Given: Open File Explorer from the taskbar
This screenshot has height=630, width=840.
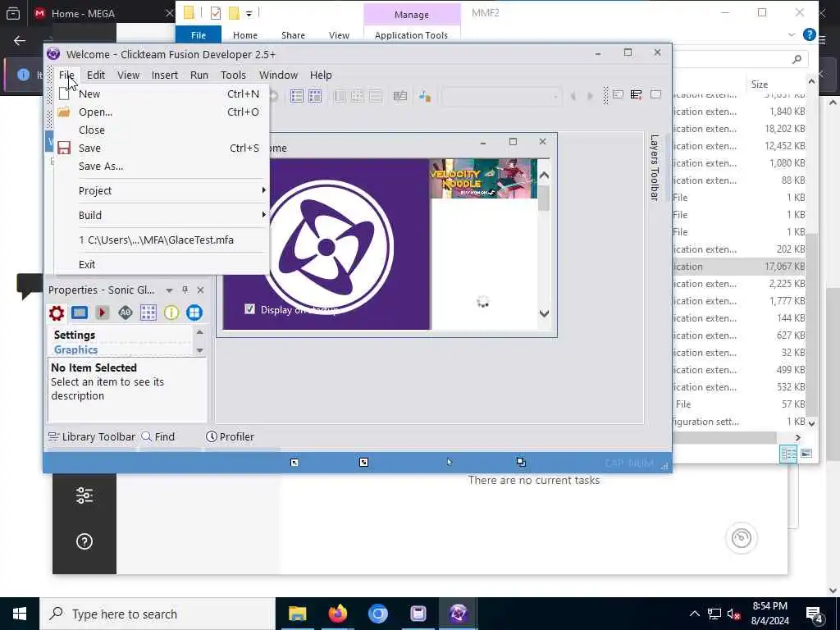Looking at the screenshot, I should click(297, 614).
